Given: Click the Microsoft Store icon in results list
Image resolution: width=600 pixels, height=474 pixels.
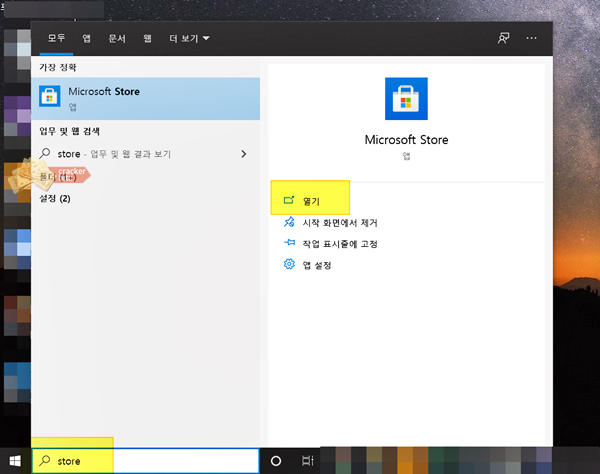Looking at the screenshot, I should [x=50, y=96].
